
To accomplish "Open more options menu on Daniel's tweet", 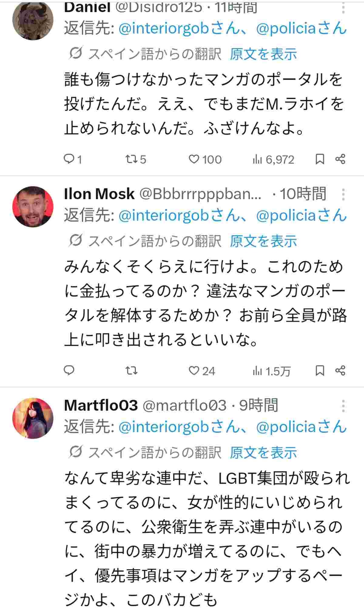I will tap(343, 8).
